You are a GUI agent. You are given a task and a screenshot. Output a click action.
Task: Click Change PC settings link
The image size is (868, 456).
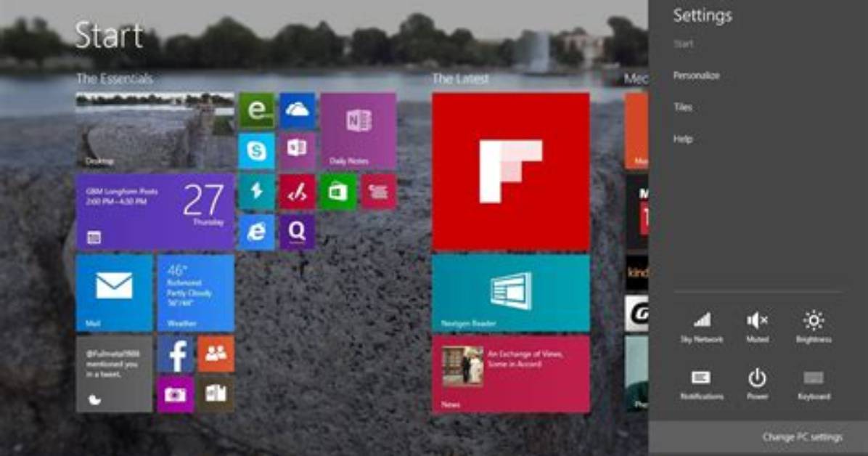point(802,437)
